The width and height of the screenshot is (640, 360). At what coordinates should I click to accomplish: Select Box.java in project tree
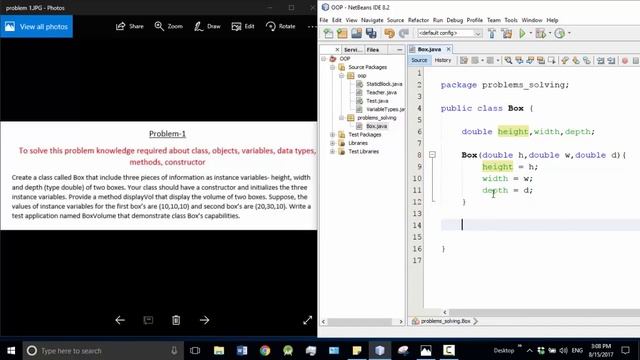click(376, 126)
